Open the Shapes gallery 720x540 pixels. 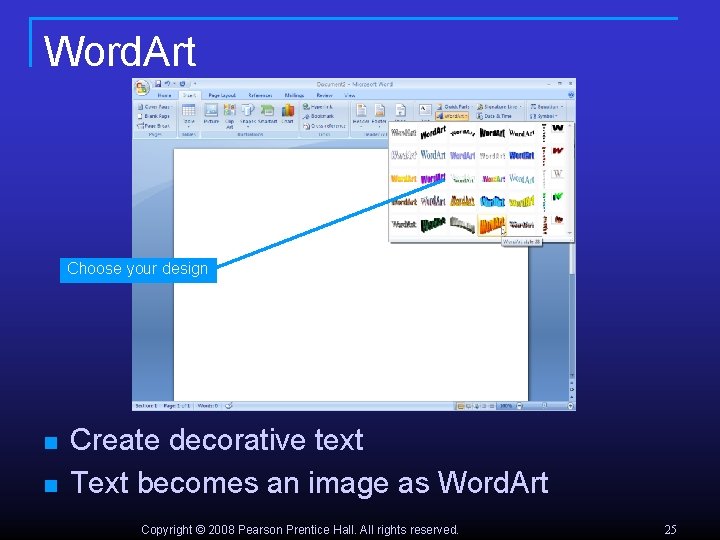pyautogui.click(x=248, y=115)
